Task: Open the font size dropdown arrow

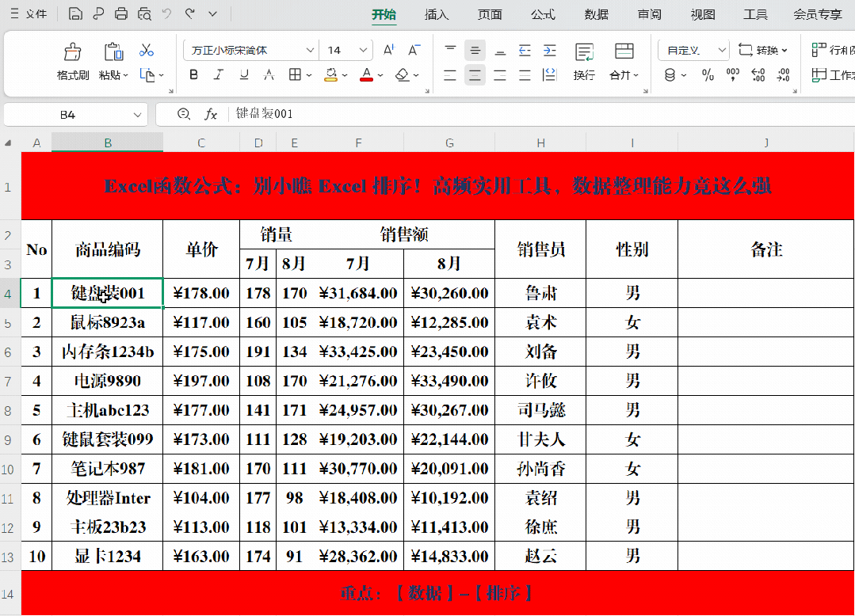Action: (363, 50)
